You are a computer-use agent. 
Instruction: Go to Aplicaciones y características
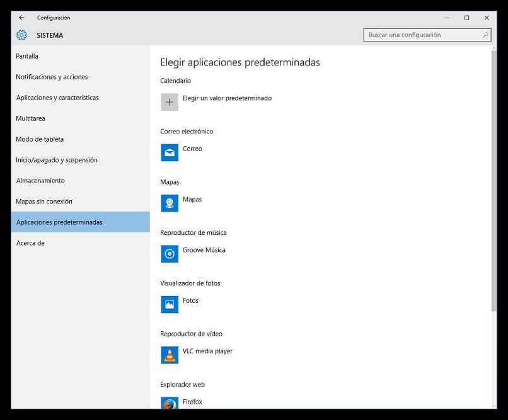pyautogui.click(x=80, y=98)
